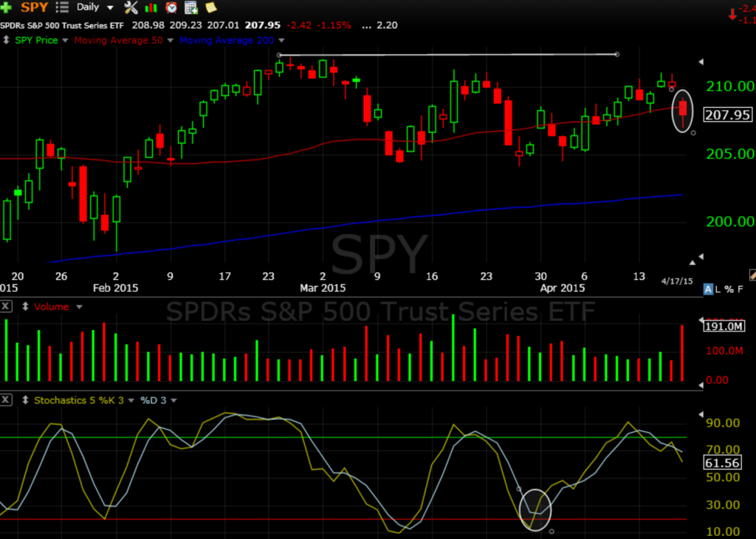Click the 90.00 stochastics axis label
Screen dimensions: 756x539
(x=723, y=423)
